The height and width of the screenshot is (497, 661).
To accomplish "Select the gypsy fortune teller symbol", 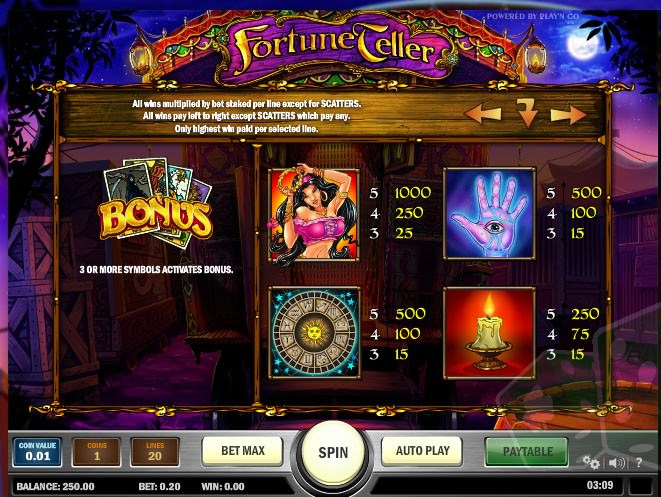I will (x=314, y=215).
